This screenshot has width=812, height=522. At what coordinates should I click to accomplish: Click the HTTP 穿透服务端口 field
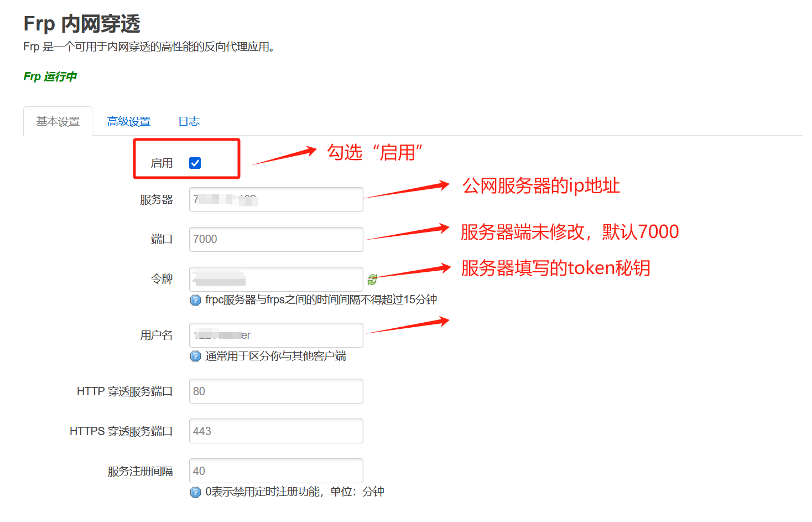[x=276, y=391]
